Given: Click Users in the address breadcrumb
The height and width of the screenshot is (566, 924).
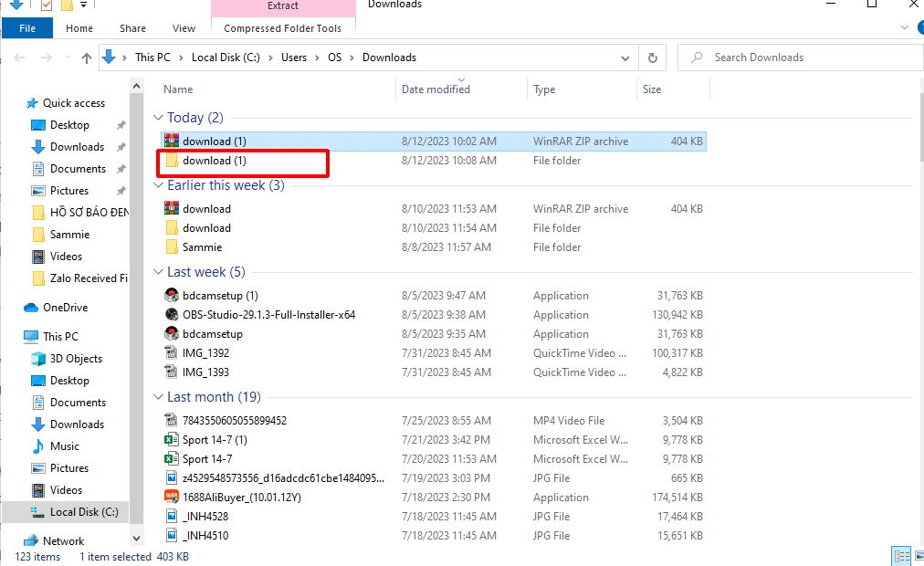Looking at the screenshot, I should [294, 58].
